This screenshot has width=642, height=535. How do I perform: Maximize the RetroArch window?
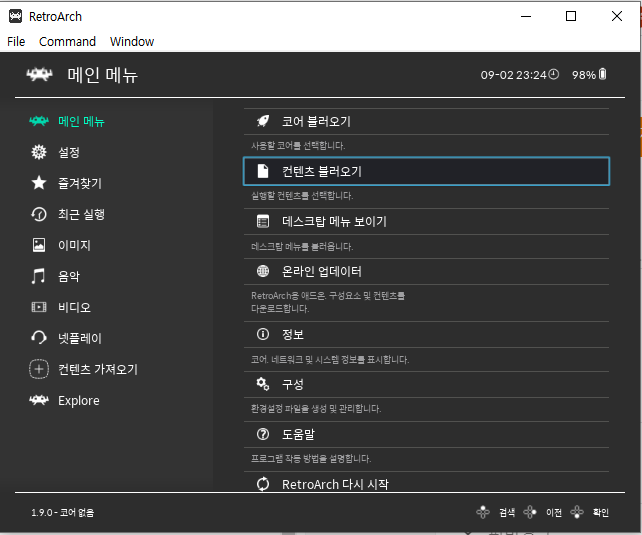[x=571, y=16]
